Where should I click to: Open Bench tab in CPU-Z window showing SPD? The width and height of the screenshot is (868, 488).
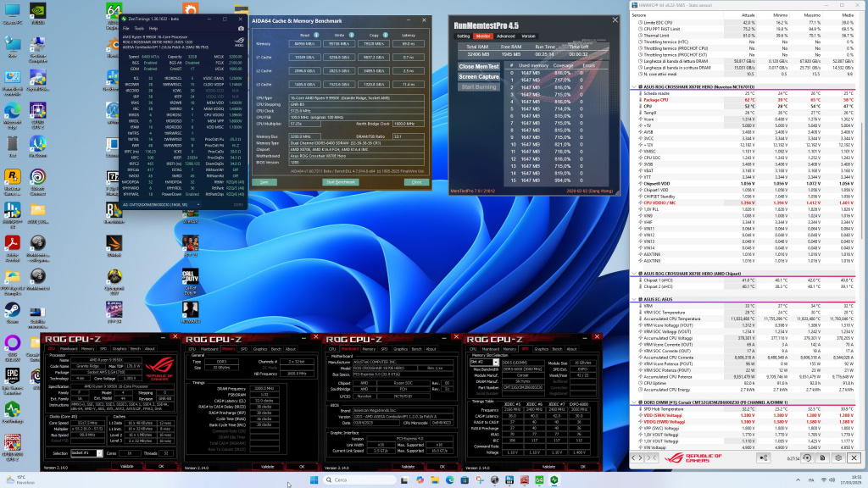[x=558, y=349]
